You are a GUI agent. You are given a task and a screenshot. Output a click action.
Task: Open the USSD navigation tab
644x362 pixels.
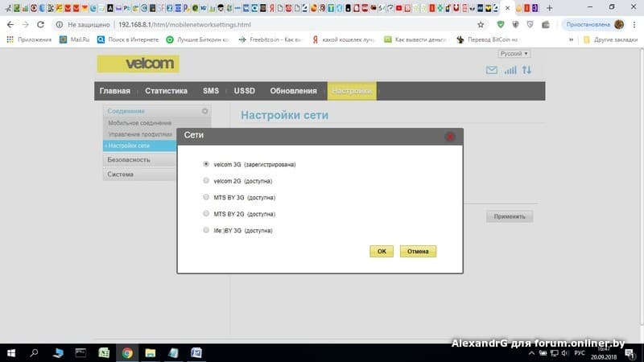pos(245,91)
